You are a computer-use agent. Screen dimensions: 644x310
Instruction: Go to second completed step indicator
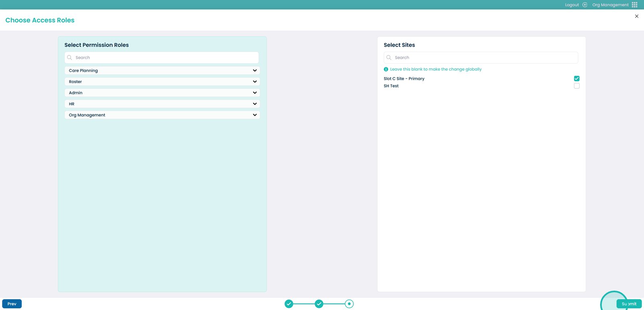(x=319, y=304)
